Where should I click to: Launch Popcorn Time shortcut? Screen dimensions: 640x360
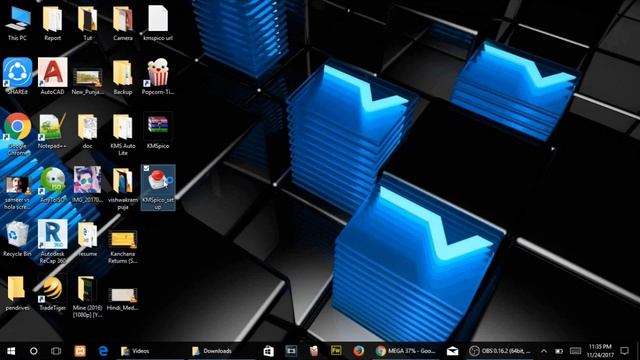158,77
